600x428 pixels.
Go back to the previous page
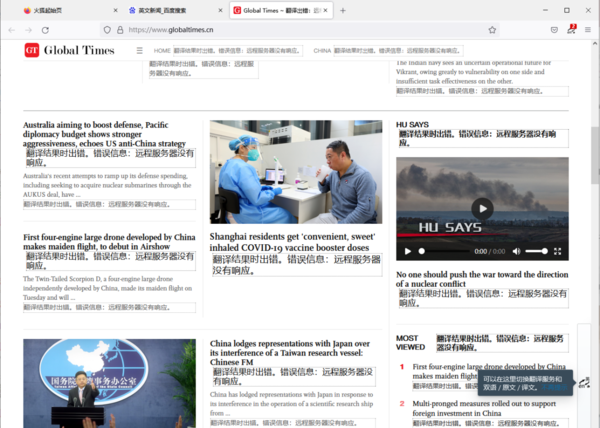point(11,30)
